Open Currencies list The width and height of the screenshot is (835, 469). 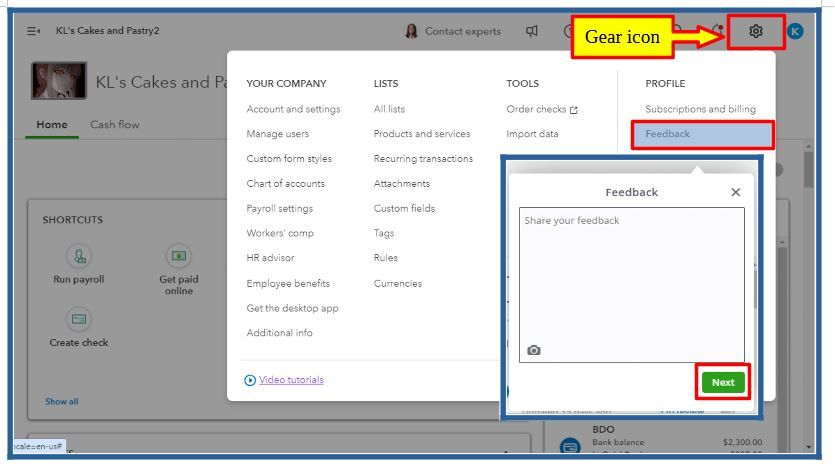(398, 283)
